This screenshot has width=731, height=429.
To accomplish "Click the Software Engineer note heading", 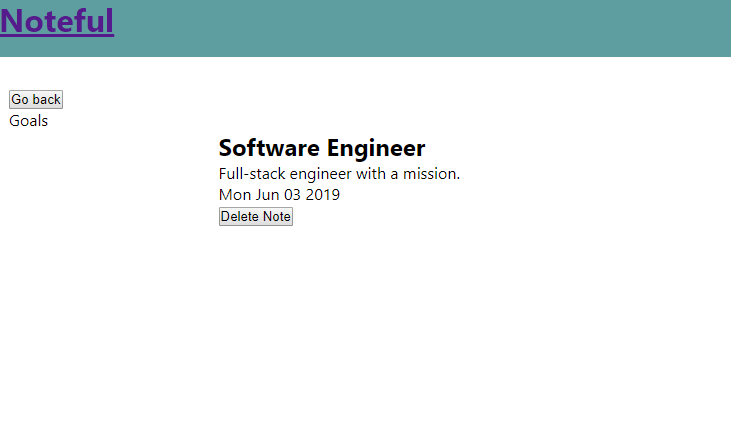I will [321, 148].
